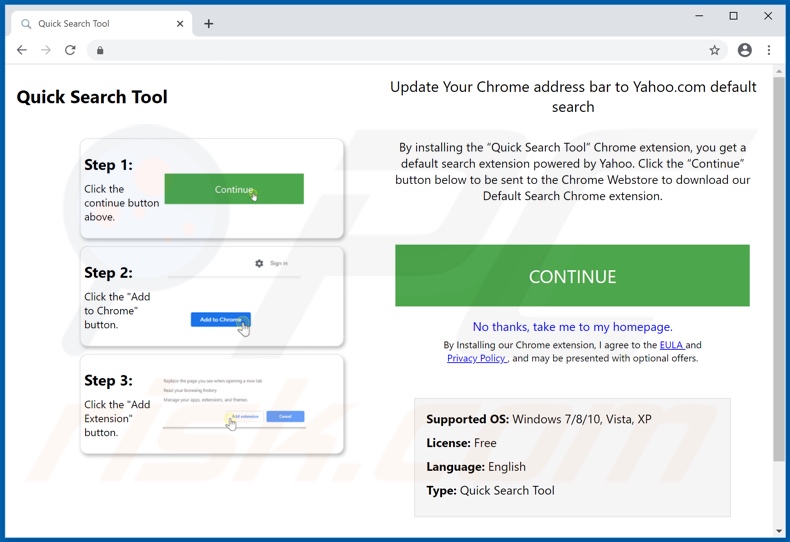The image size is (790, 542).
Task: Maximize the Chrome window
Action: (x=733, y=16)
